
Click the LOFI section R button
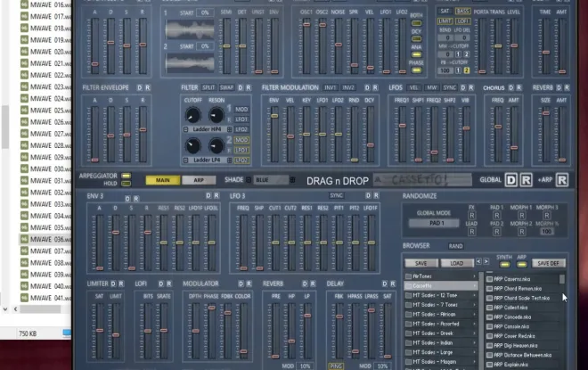pyautogui.click(x=169, y=284)
